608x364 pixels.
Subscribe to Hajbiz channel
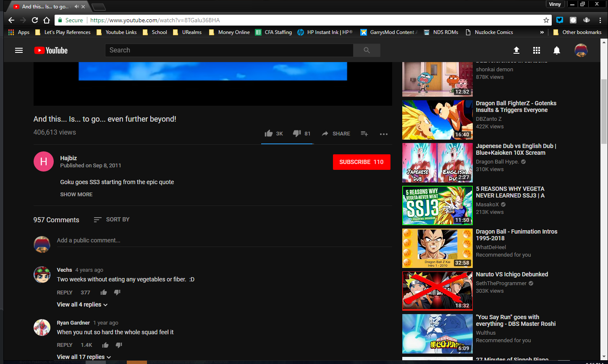point(362,162)
